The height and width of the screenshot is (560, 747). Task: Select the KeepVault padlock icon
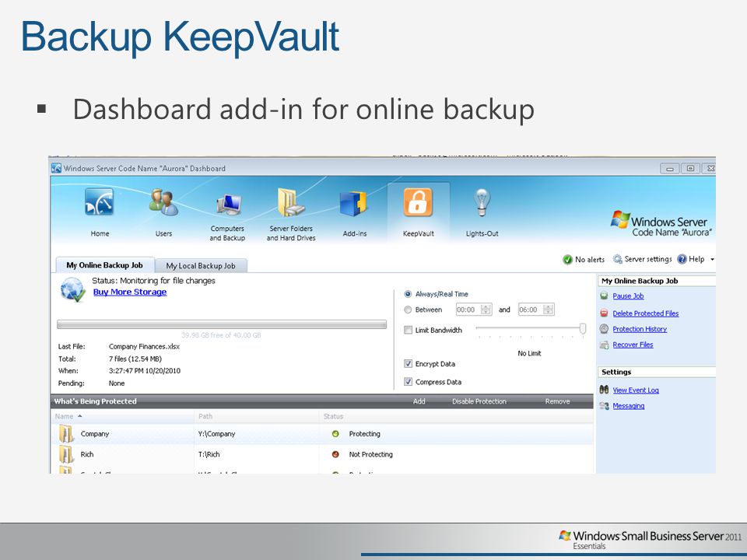(x=418, y=202)
